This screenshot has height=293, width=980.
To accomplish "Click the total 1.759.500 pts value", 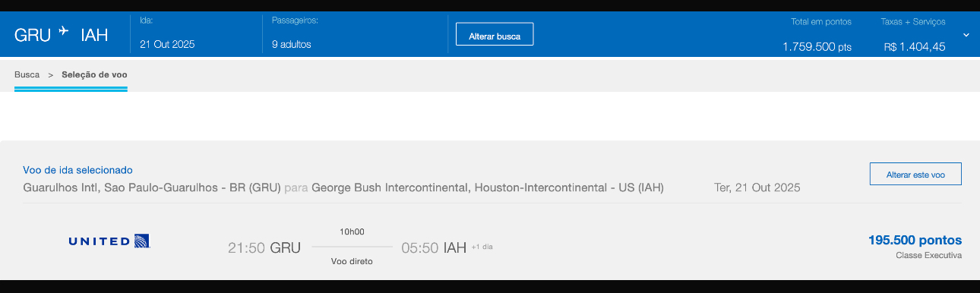I will 817,47.
